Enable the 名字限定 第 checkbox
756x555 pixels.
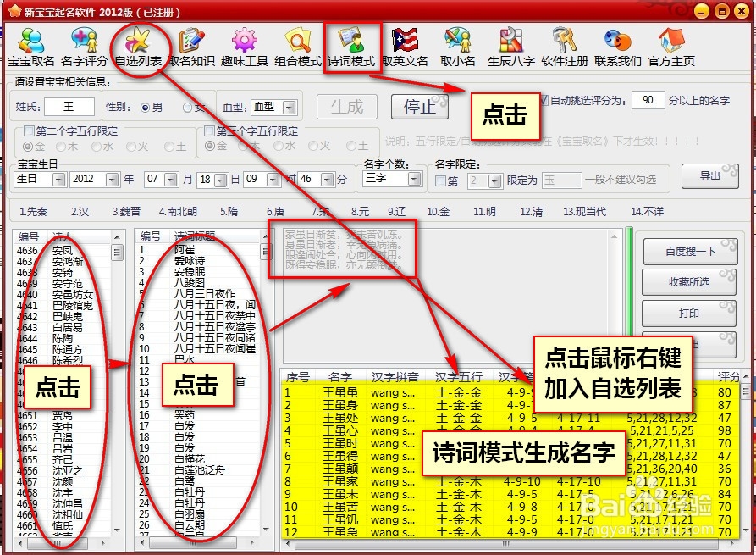click(x=439, y=180)
